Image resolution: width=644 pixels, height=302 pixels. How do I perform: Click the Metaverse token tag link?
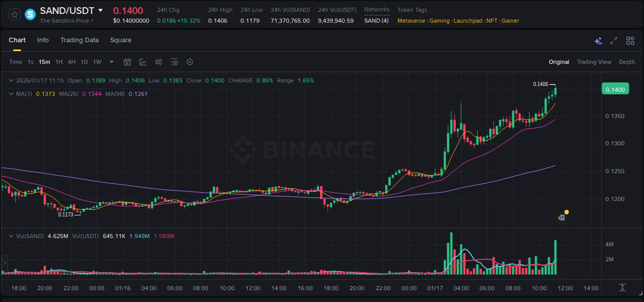[x=412, y=21]
